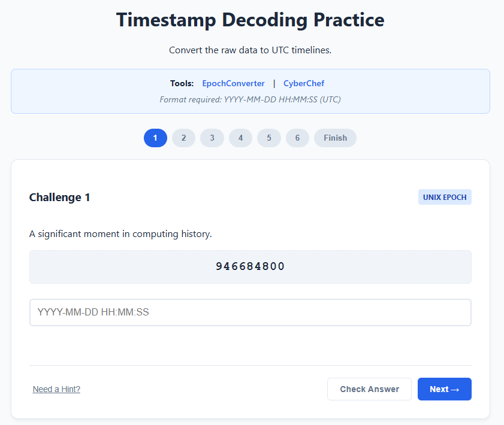Screen dimensions: 504x425
Task: Open challenge step 6
Action: (297, 138)
